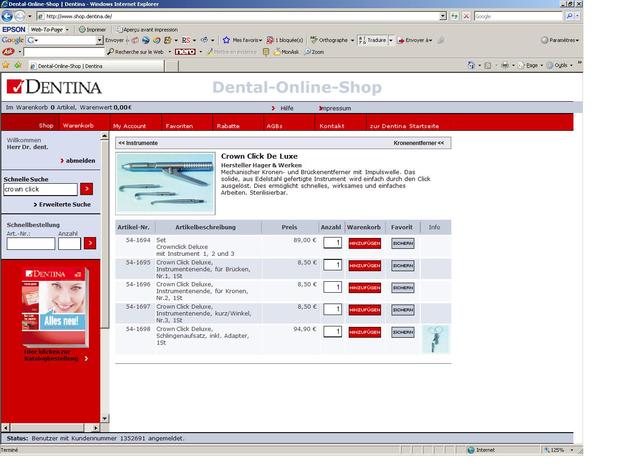Click the Crown Click De Luxe product image
Image resolution: width=640 pixels, height=465 pixels.
[x=165, y=183]
